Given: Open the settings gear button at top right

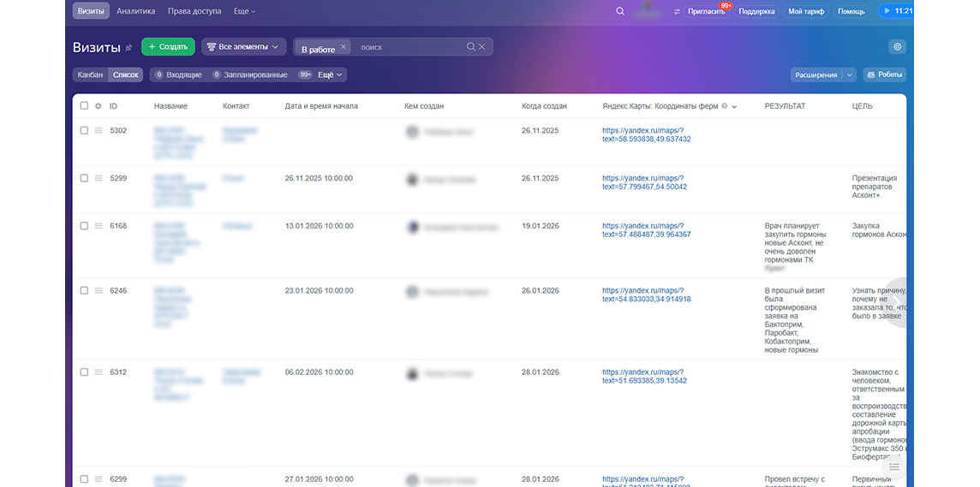Looking at the screenshot, I should [x=898, y=47].
